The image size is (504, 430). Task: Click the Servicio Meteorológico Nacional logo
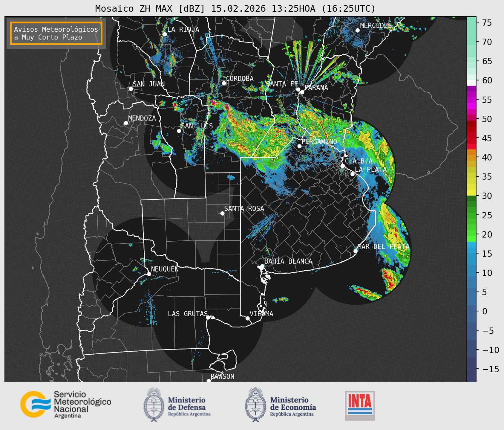tap(66, 404)
